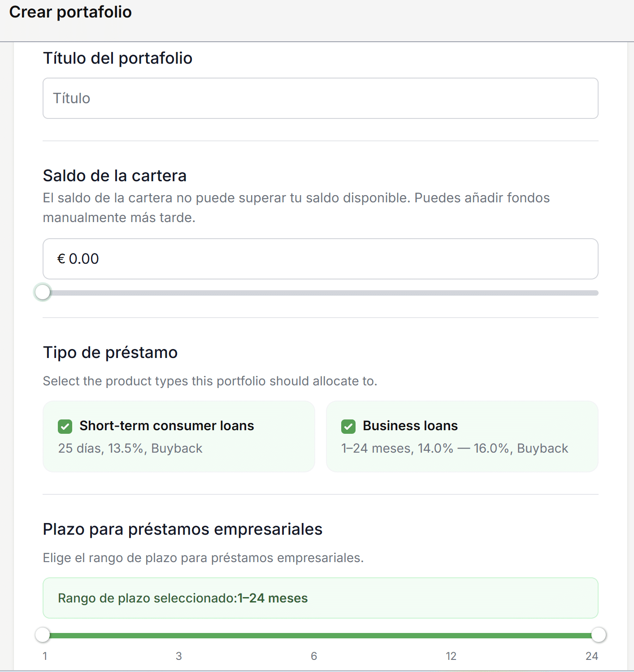Click the wallet balance slider handle
This screenshot has height=672, width=634.
point(43,292)
